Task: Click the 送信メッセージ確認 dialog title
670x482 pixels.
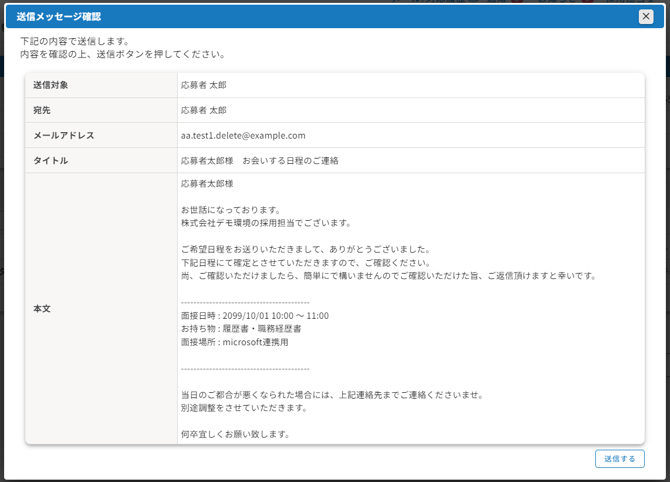Action: (59, 17)
